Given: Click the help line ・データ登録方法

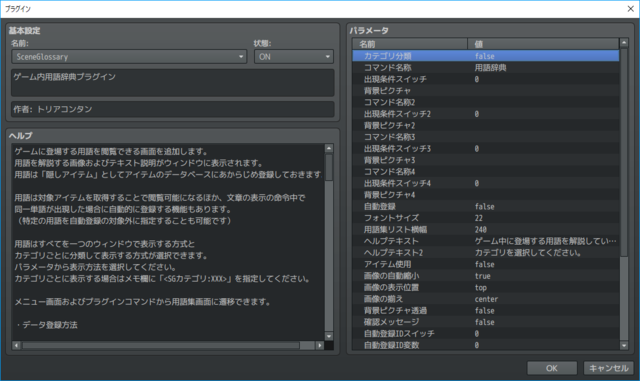Looking at the screenshot, I should [x=46, y=325].
